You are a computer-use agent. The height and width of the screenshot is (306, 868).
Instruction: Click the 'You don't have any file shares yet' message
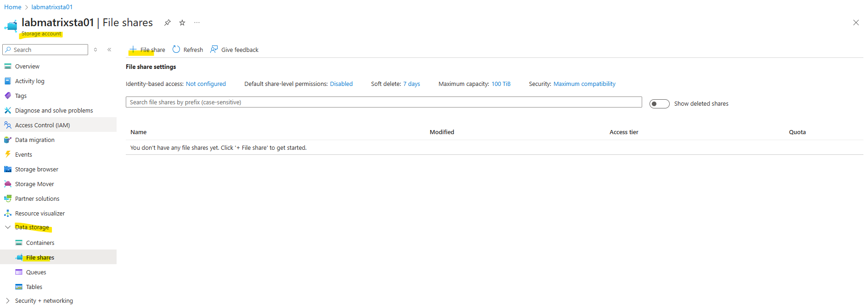click(x=218, y=148)
